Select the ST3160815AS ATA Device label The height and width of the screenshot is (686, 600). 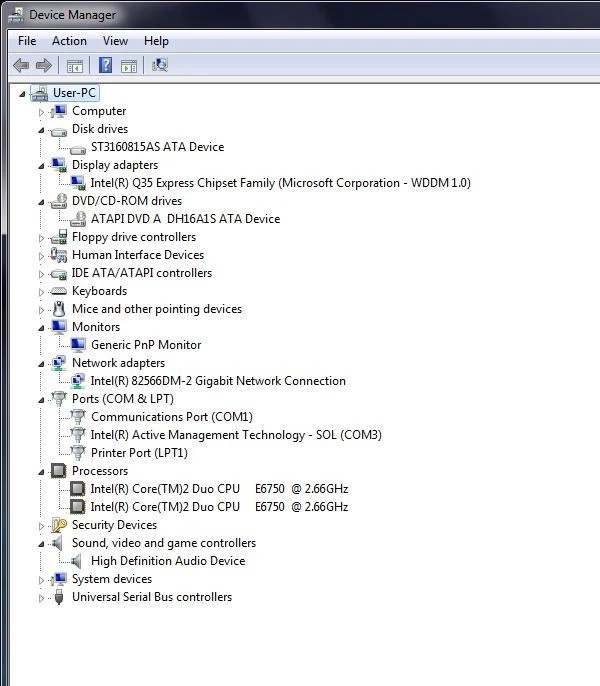(158, 147)
